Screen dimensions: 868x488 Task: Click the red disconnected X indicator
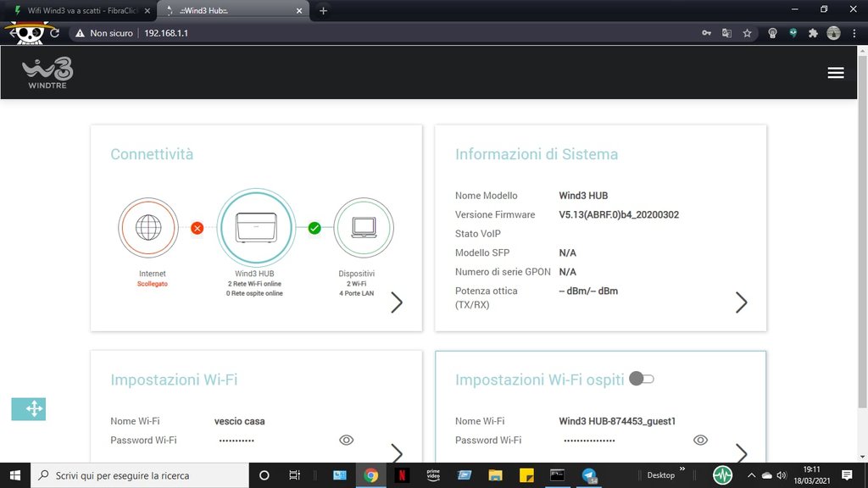click(x=197, y=228)
